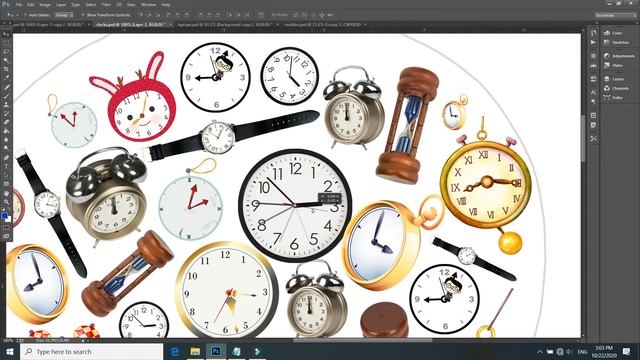Screen dimensions: 640x360
Task: Open the Image menu
Action: tap(45, 4)
